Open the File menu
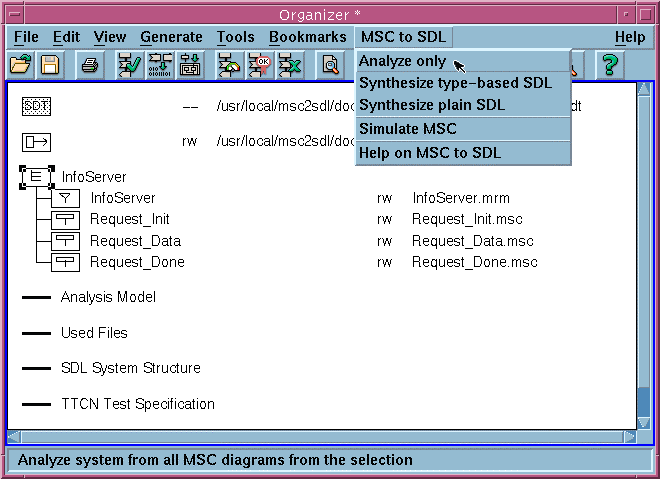The height and width of the screenshot is (479, 660). (26, 37)
